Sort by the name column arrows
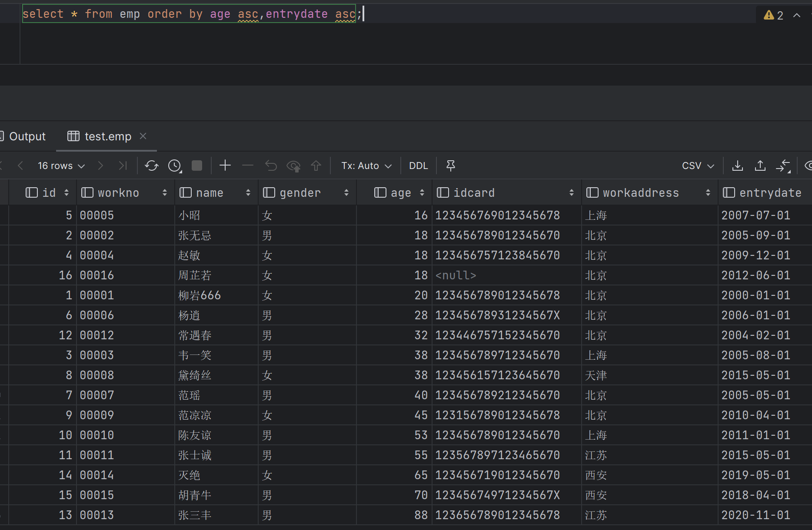Image resolution: width=812 pixels, height=530 pixels. click(x=248, y=192)
